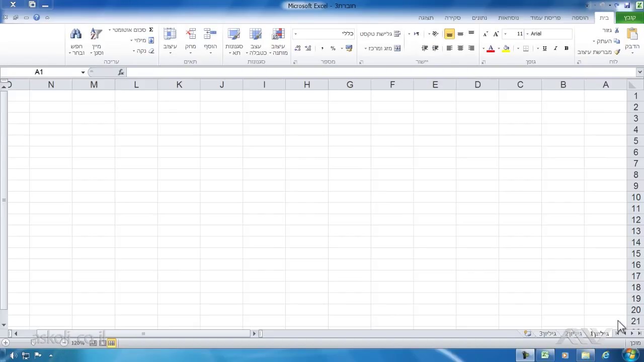Open Format as Table (עצב כטבלה)
644x362 pixels.
[x=256, y=42]
